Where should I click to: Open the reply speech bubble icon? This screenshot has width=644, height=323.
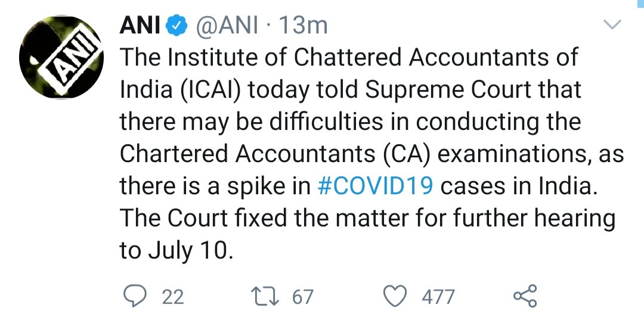[135, 296]
